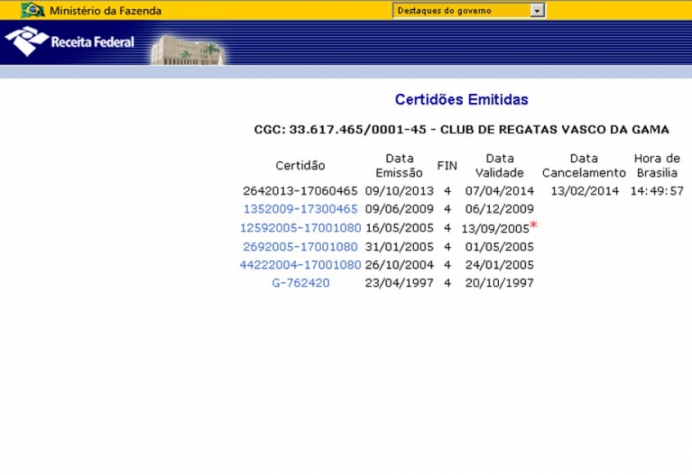
Task: Click the Certidões Emitidas heading
Action: pyautogui.click(x=462, y=100)
